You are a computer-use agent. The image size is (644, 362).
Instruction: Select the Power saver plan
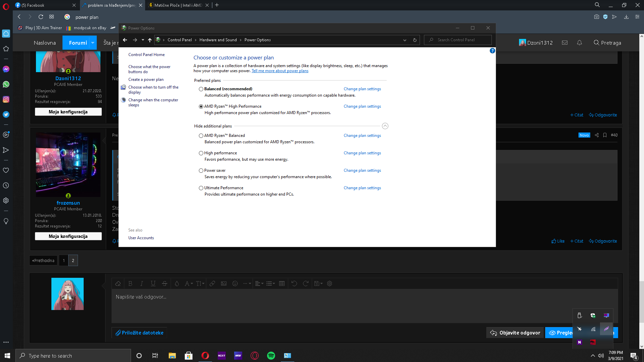click(201, 170)
